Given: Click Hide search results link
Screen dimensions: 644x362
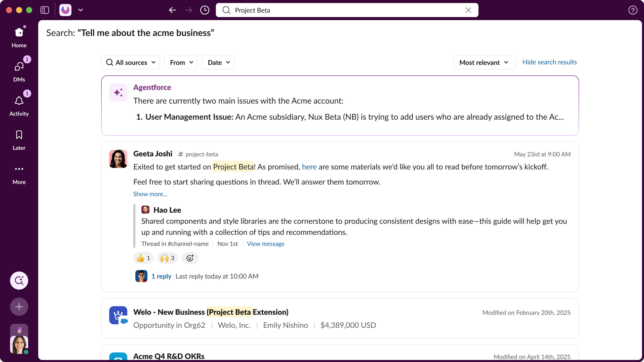Looking at the screenshot, I should [x=550, y=62].
